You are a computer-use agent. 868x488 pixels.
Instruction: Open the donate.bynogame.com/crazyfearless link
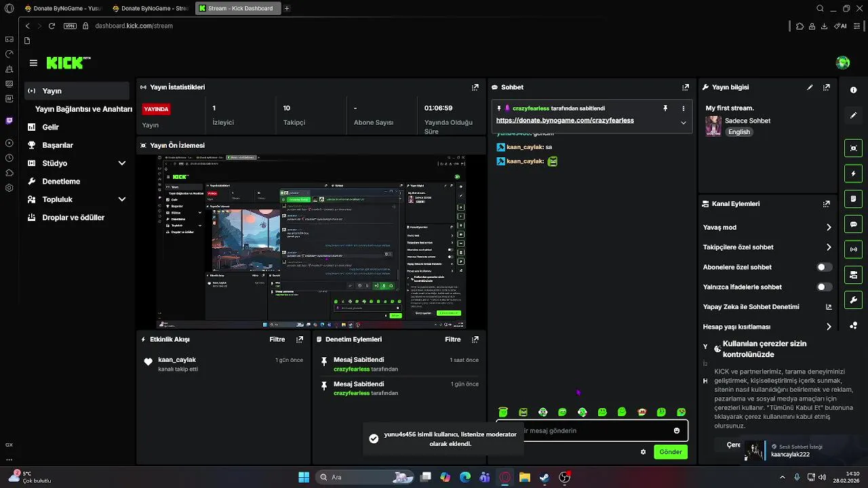pos(565,121)
